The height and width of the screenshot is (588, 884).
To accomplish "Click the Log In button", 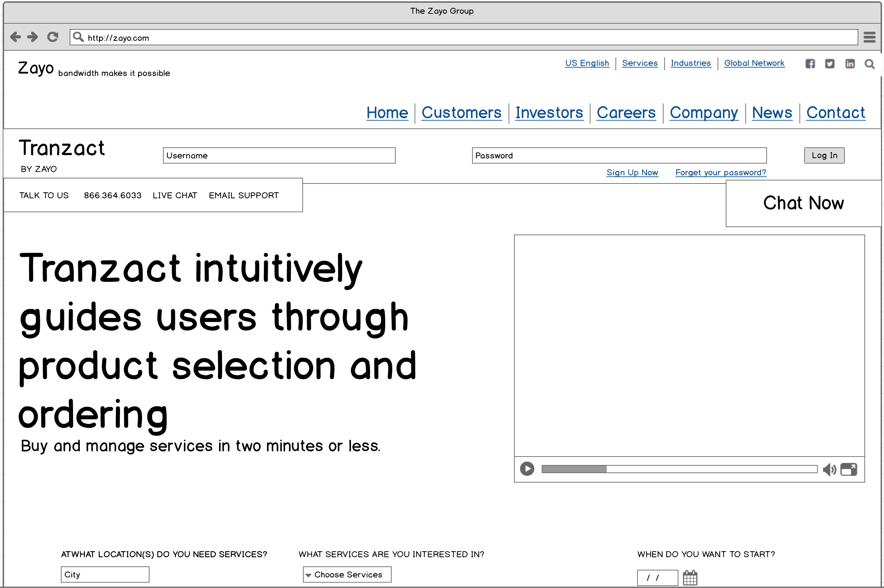I will (x=824, y=155).
